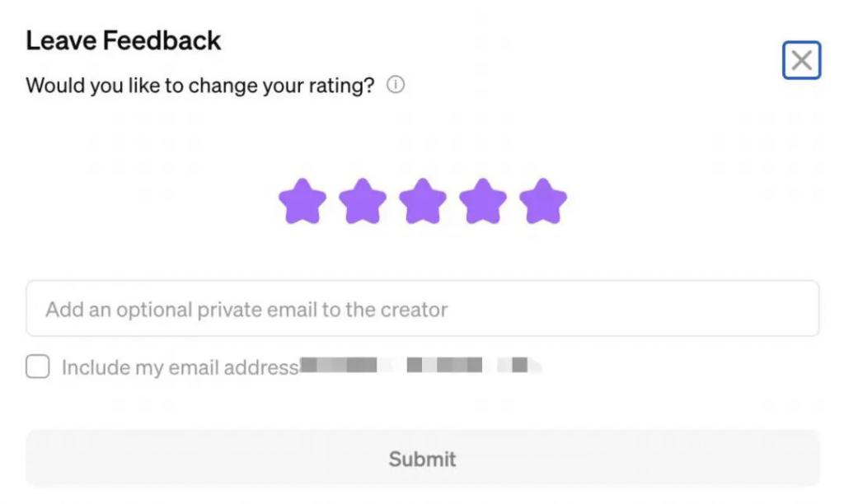Rate four stars
This screenshot has height=504, width=844.
tap(483, 201)
